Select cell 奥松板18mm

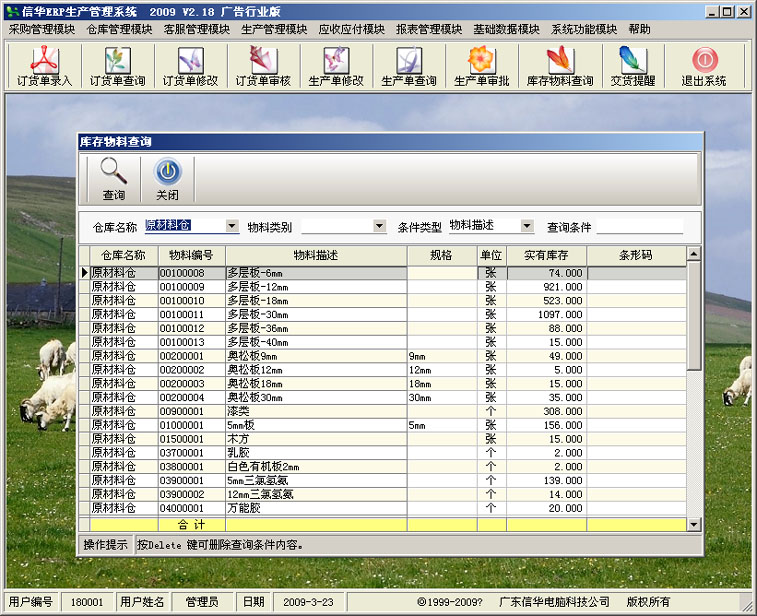(x=316, y=384)
